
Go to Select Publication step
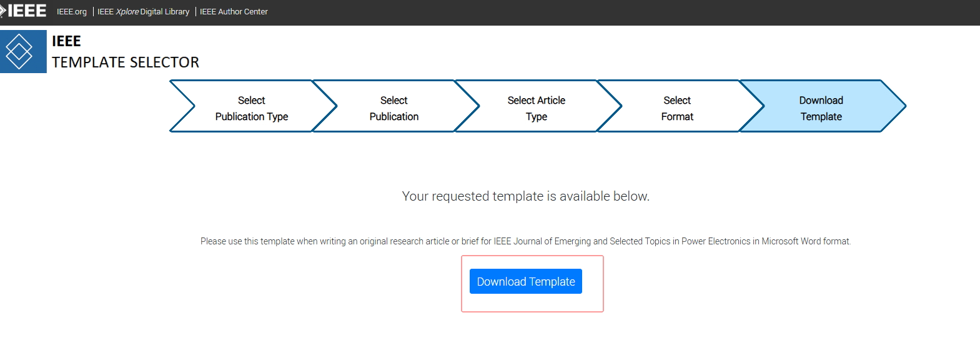click(x=394, y=106)
